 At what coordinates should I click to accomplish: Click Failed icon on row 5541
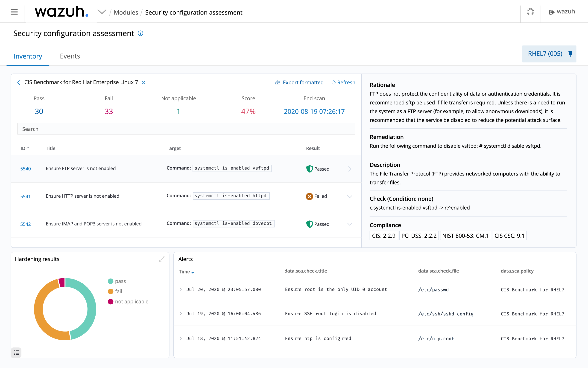pos(310,196)
